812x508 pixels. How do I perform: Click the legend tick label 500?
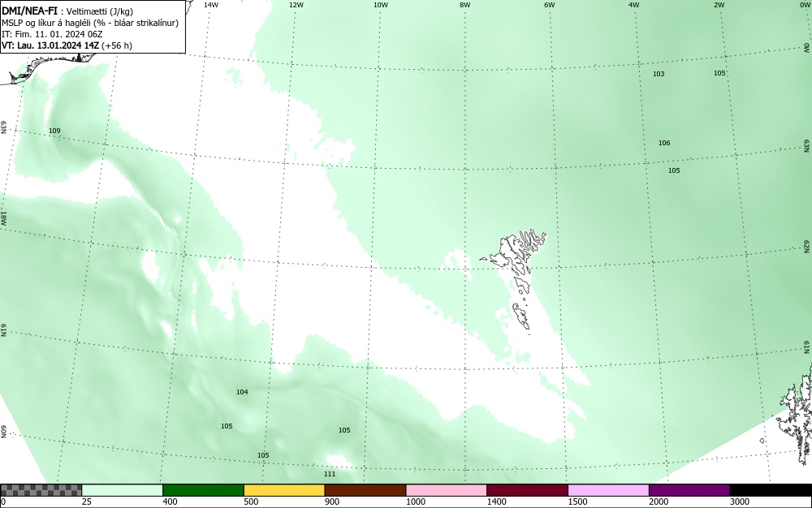pyautogui.click(x=251, y=502)
